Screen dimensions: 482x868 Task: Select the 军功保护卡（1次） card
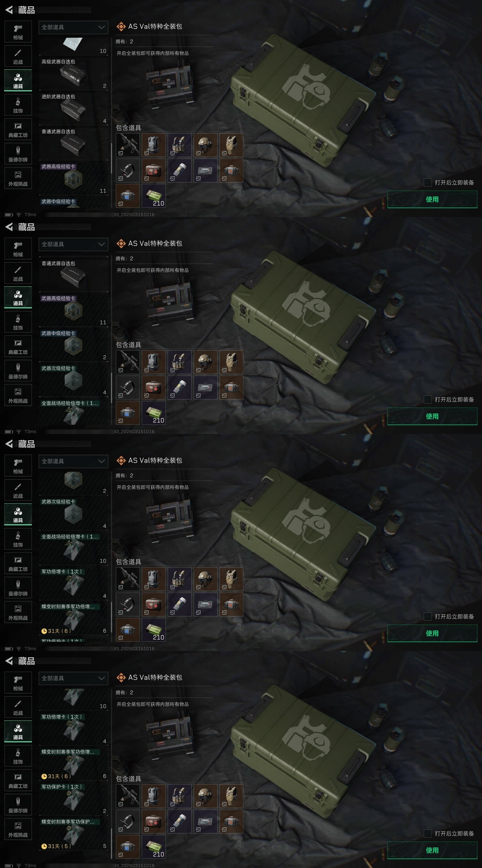(x=74, y=798)
